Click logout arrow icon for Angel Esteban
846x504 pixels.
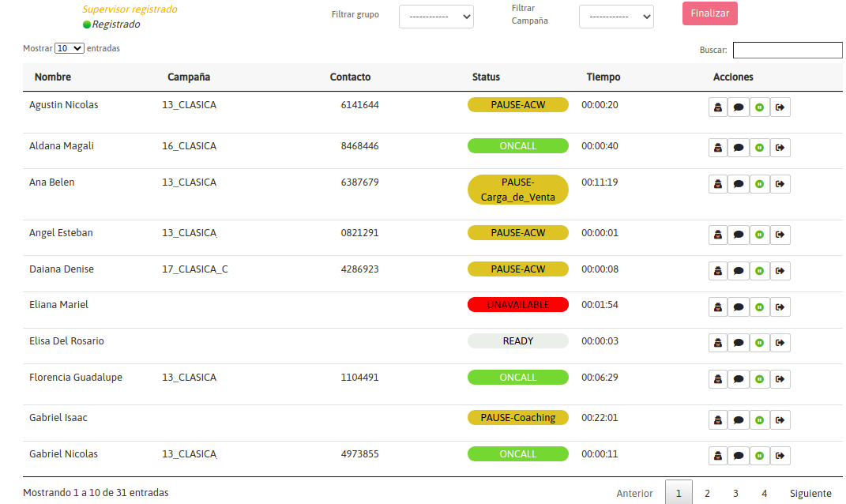780,235
